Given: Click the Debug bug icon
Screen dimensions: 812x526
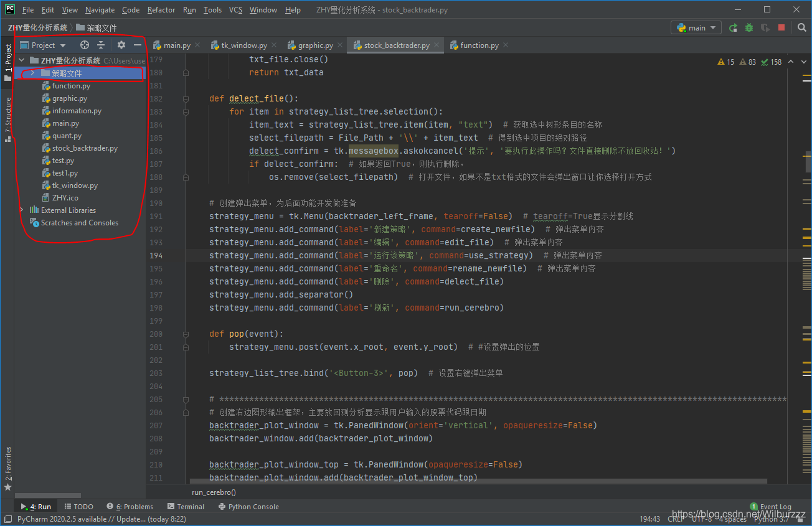Looking at the screenshot, I should point(749,27).
